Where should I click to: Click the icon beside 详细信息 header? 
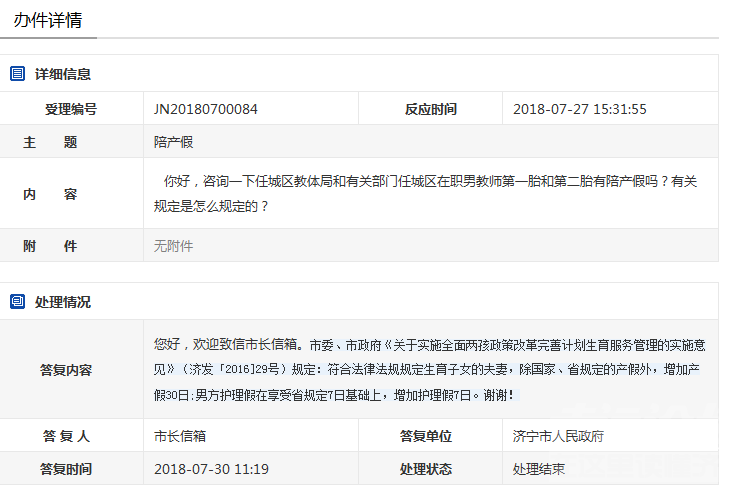coord(17,74)
